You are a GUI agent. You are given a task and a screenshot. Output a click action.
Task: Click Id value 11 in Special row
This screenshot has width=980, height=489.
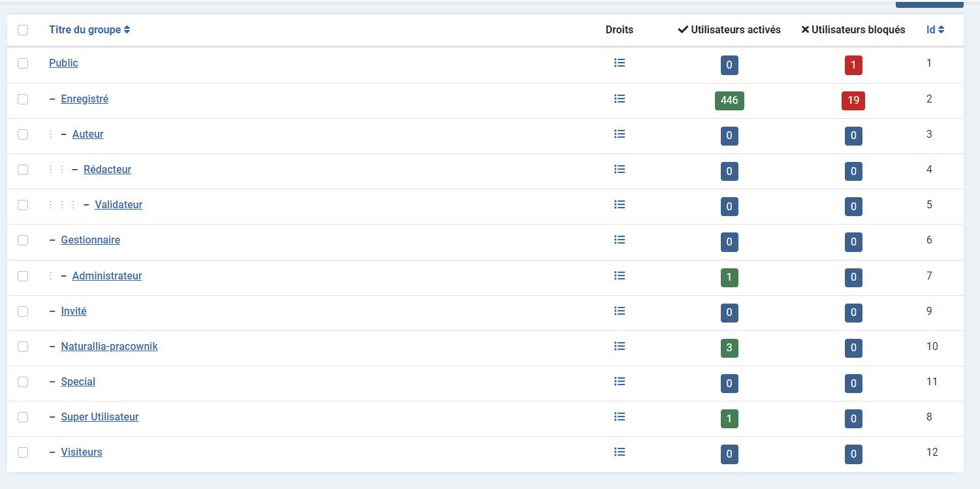click(x=932, y=381)
